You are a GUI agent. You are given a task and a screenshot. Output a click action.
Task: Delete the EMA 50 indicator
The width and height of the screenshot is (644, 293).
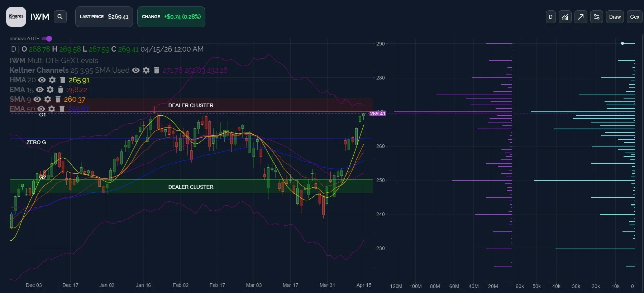tap(62, 109)
